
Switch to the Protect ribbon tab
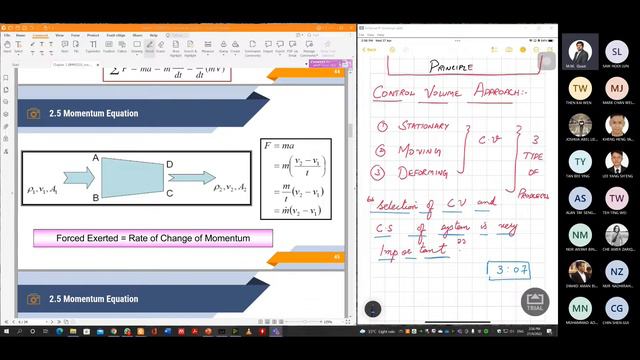click(x=93, y=36)
